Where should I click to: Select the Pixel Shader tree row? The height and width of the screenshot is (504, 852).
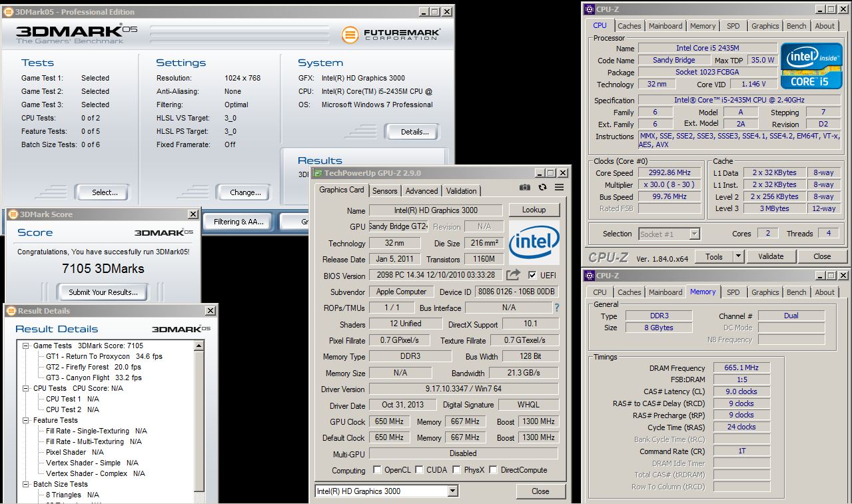tap(75, 452)
